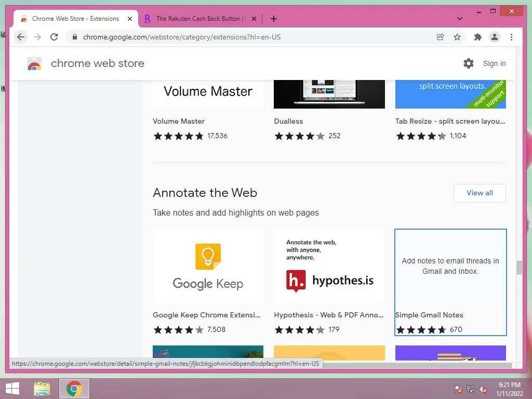
Task: Click the muted volume tray icon
Action: tap(483, 389)
